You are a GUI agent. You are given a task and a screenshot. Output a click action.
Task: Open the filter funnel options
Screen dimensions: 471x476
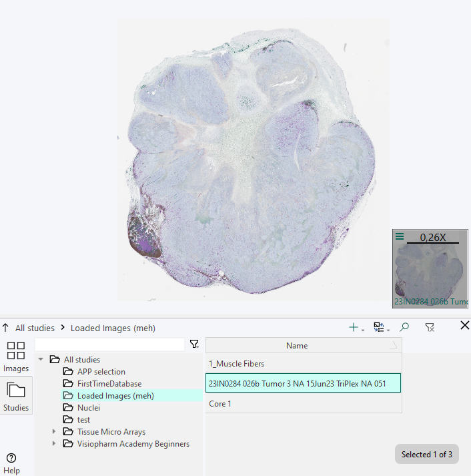pos(194,344)
